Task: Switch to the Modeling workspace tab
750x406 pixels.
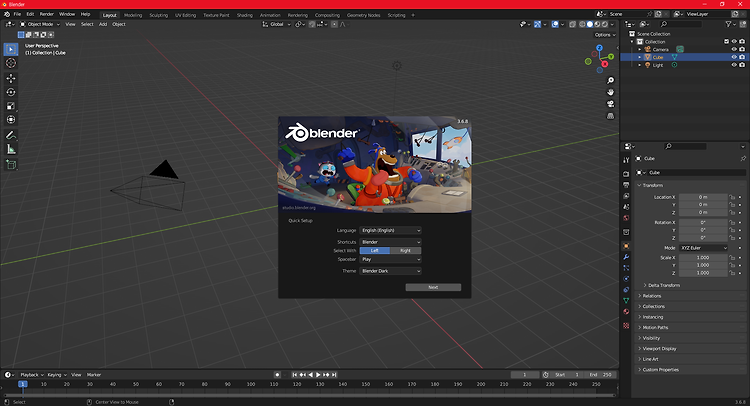Action: pos(133,15)
